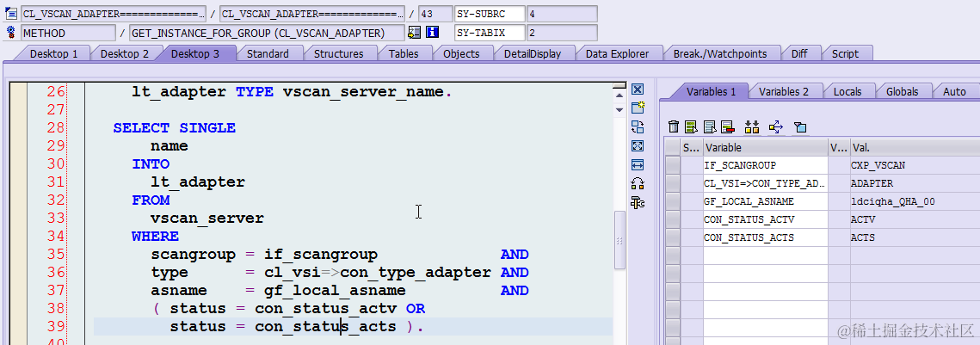Click the replace/swap tool icon
This screenshot has height=345, width=980.
pos(638,127)
